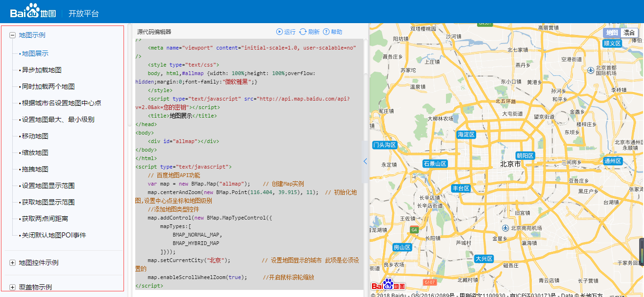
Task: Click the Baidu logo at map bottom-left
Action: coord(388,284)
